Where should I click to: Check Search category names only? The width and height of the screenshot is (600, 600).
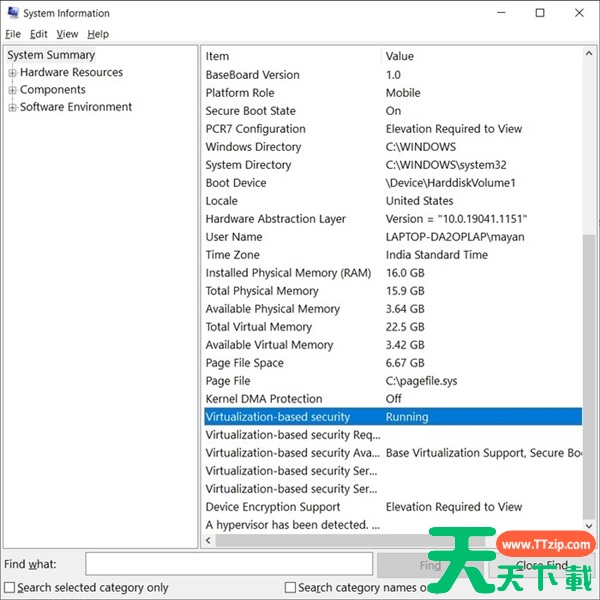click(290, 587)
